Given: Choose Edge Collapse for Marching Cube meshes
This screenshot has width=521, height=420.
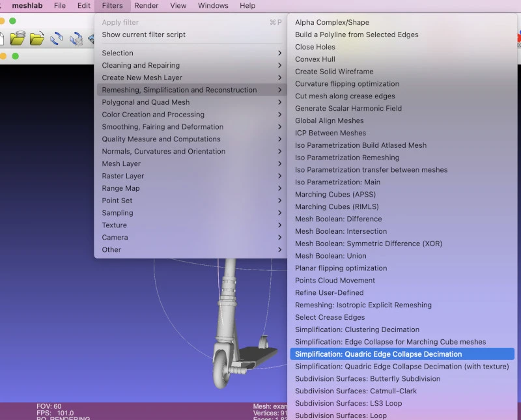Looking at the screenshot, I should coord(402,342).
